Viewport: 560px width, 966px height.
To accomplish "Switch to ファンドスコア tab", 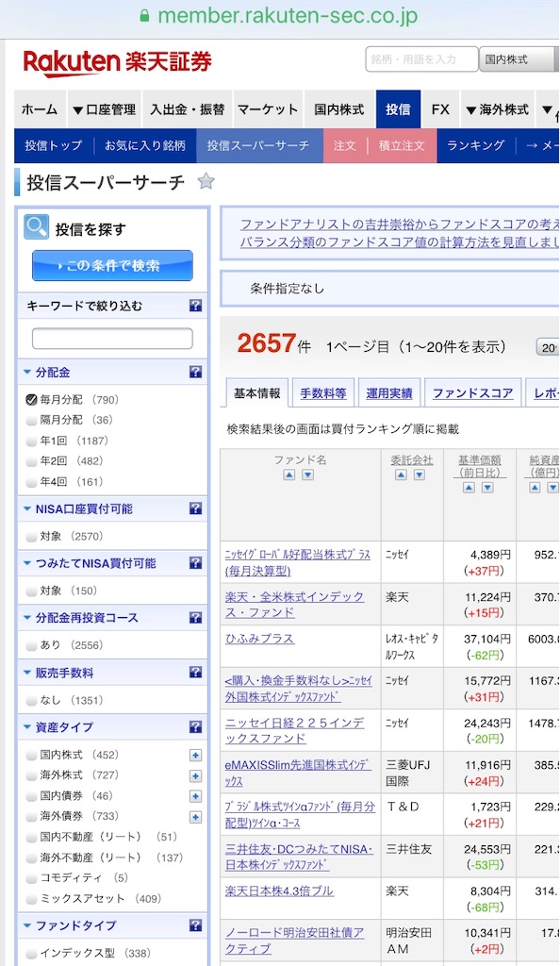I will pos(472,393).
